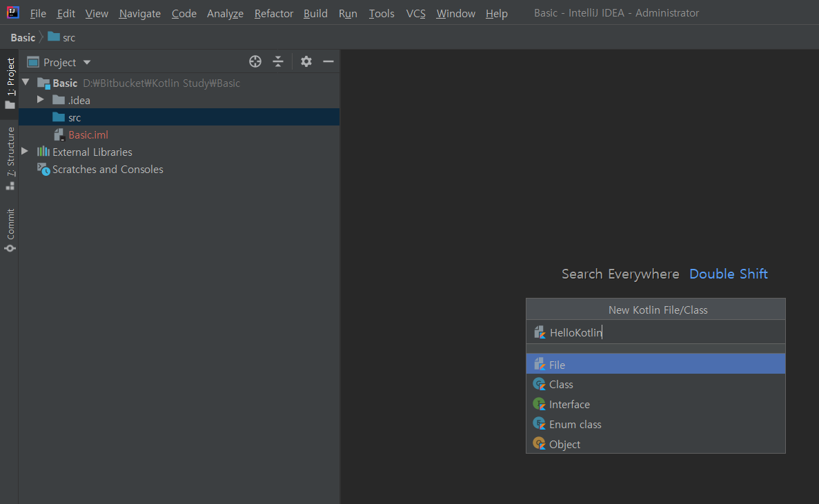Open the Edit menu

[66, 14]
